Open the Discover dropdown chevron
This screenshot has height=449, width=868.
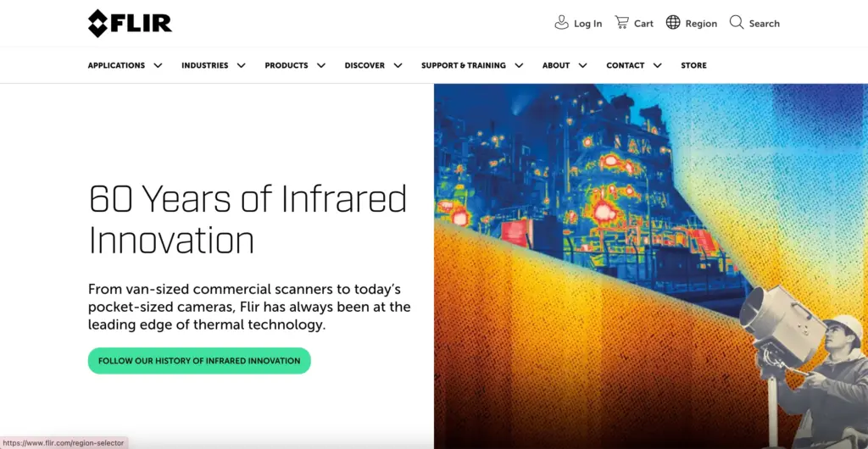[398, 65]
